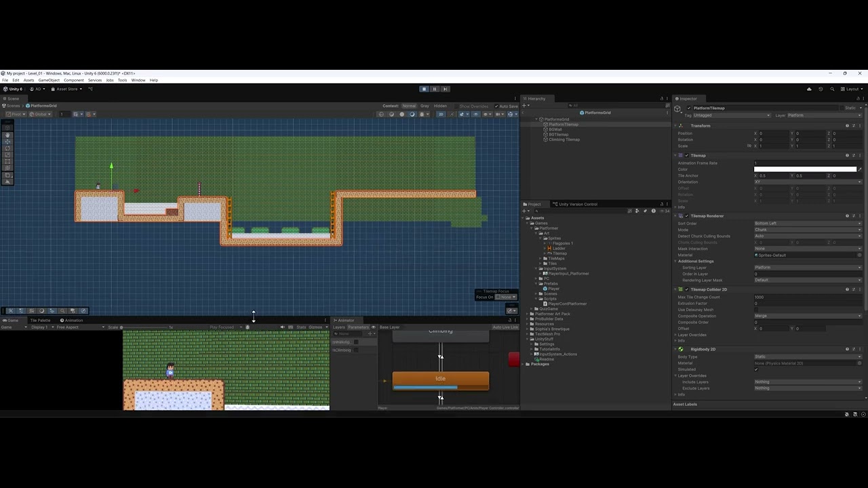Click the global search magnifier icon
Screen dimensions: 868x488
831,89
